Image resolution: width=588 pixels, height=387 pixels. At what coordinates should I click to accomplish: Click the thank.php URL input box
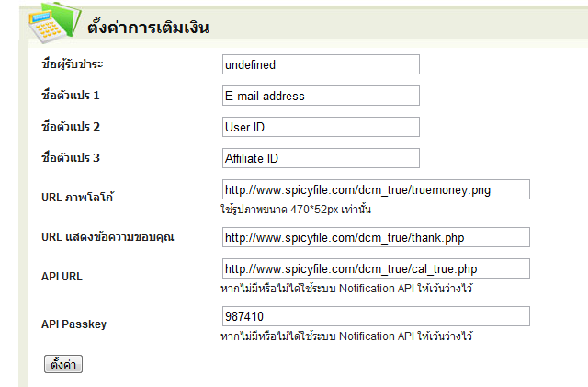point(376,237)
